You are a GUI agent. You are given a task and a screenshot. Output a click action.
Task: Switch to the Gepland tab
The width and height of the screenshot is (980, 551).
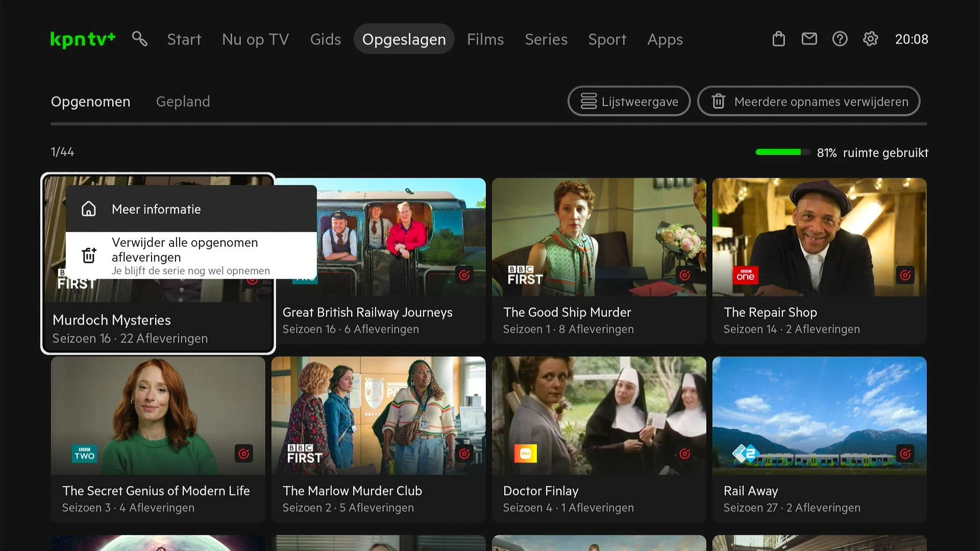tap(183, 102)
